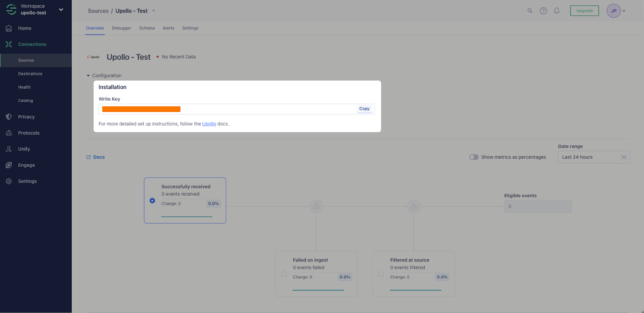Click the Failed on ingest 0.0% badge
This screenshot has height=313, width=644.
pyautogui.click(x=345, y=277)
